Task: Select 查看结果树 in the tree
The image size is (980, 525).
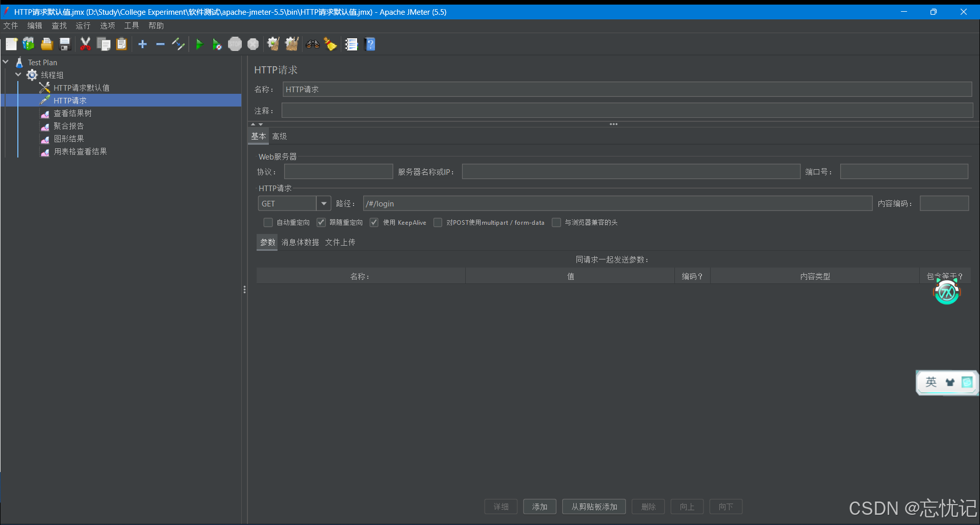Action: 72,113
